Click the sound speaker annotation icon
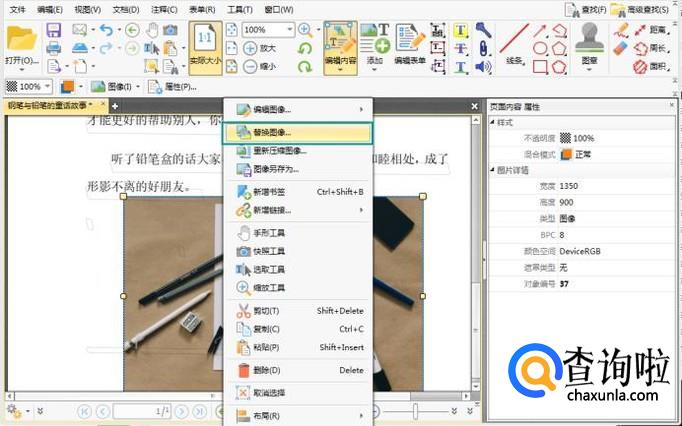 (x=483, y=67)
